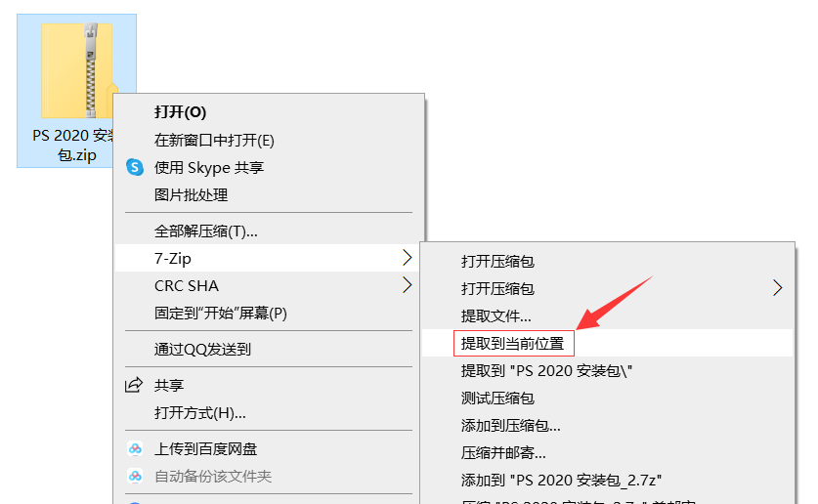818x504 pixels.
Task: Expand the second 打开压缩包 submenu arrow
Action: coord(777,288)
